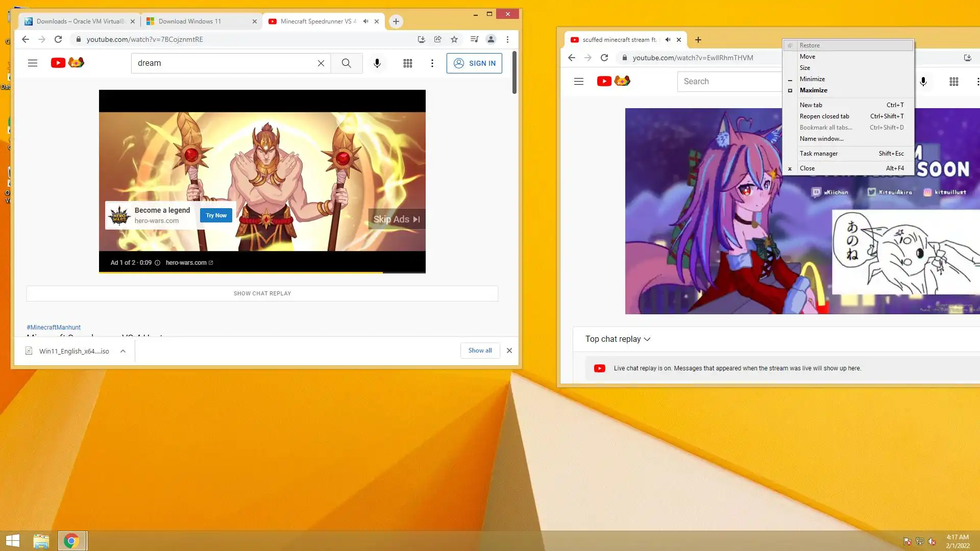Click the SIGN IN button
Viewport: 980px width, 551px height.
pyautogui.click(x=474, y=63)
